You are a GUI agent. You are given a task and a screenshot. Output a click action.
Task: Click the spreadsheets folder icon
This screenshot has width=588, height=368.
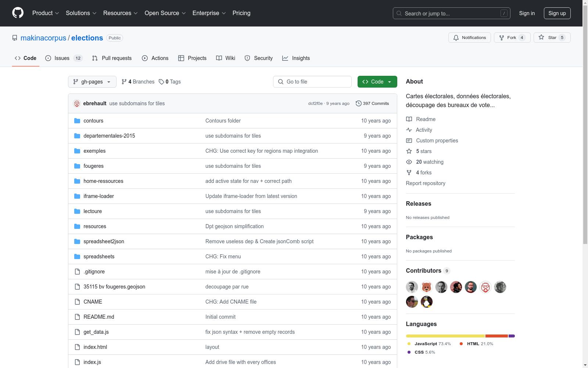(x=77, y=256)
